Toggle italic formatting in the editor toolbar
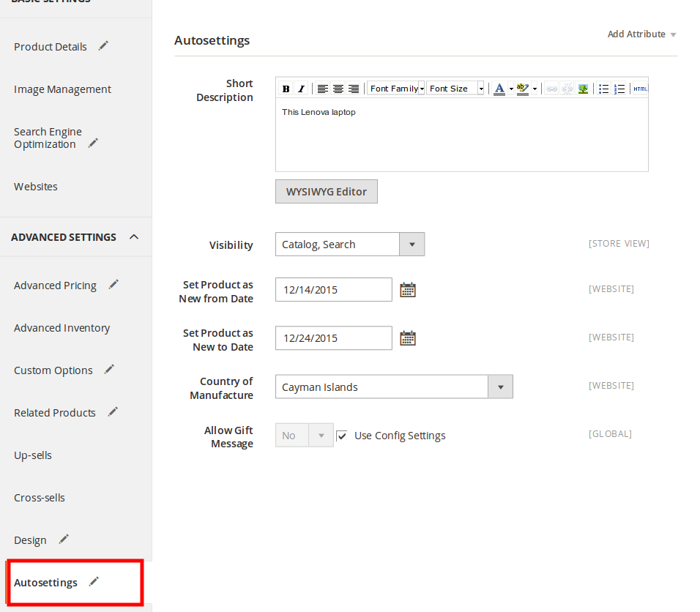Image resolution: width=700 pixels, height=612 pixels. (301, 89)
